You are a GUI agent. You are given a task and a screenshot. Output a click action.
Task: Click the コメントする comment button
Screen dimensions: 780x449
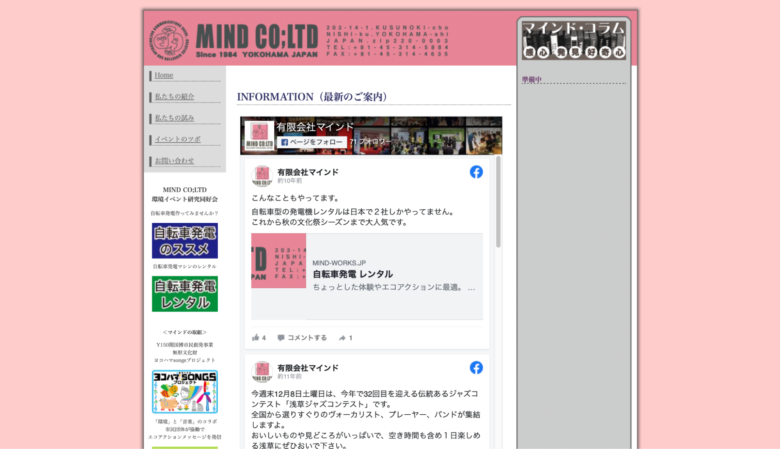302,338
